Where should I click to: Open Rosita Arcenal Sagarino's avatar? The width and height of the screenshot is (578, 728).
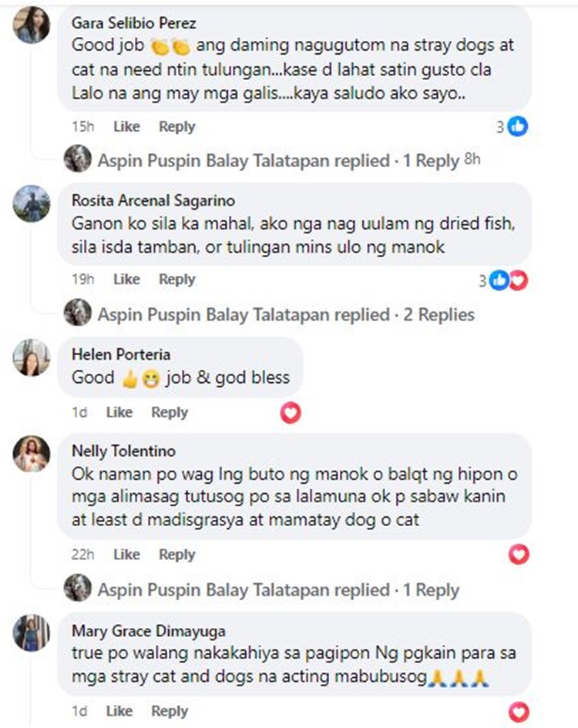click(x=32, y=203)
